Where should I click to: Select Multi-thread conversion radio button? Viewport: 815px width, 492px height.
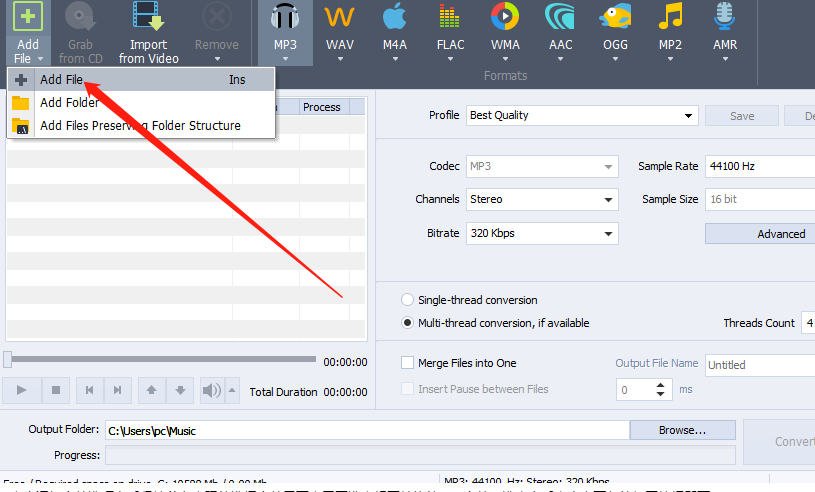408,323
